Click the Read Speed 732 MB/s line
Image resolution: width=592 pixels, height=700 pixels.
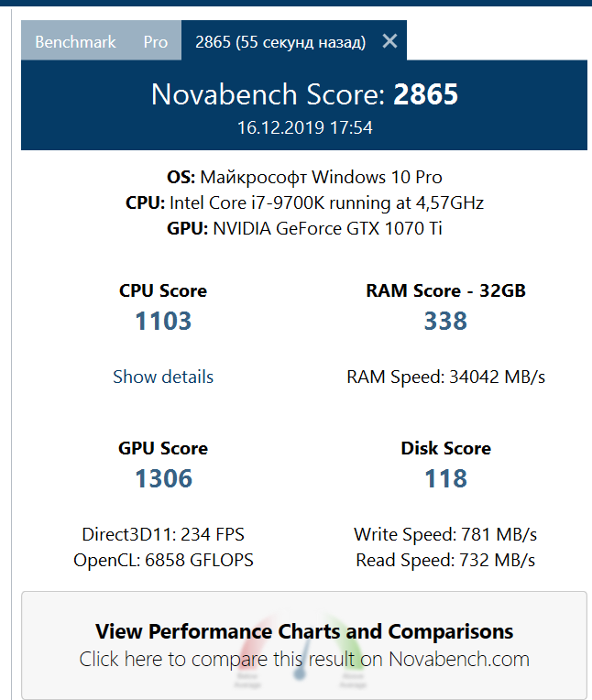[445, 560]
